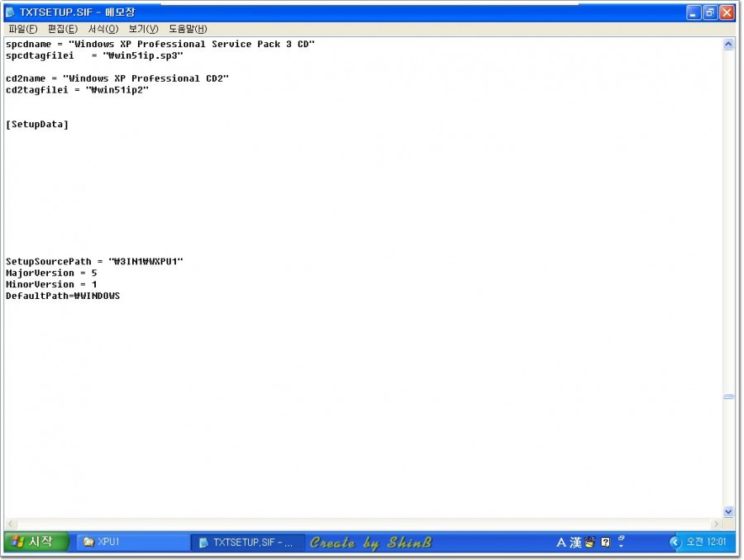Click the 'spcdtagfilei' line

[94, 55]
